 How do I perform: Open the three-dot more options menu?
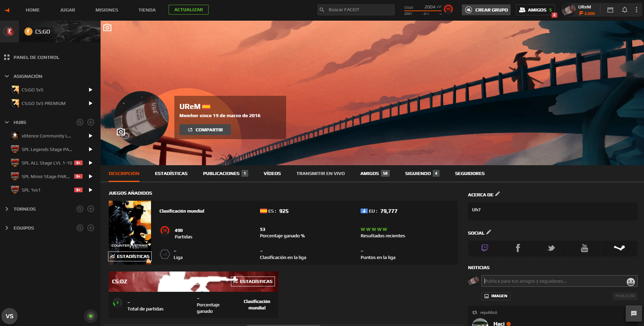637,10
